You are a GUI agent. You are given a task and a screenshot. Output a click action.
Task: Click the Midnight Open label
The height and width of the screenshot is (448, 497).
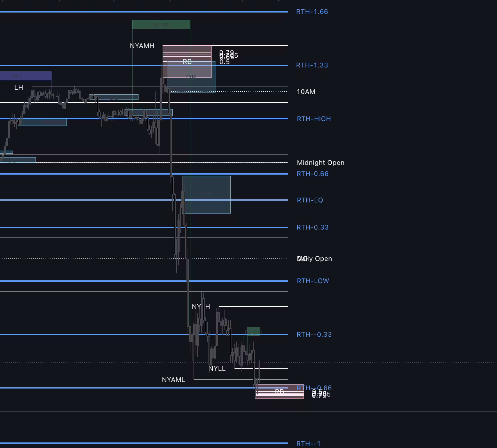320,163
